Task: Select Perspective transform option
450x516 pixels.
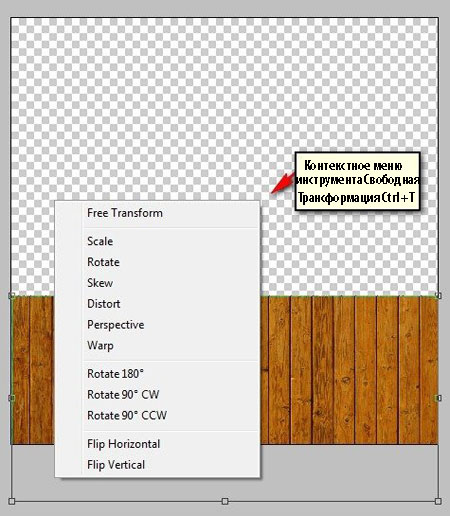Action: (158, 325)
